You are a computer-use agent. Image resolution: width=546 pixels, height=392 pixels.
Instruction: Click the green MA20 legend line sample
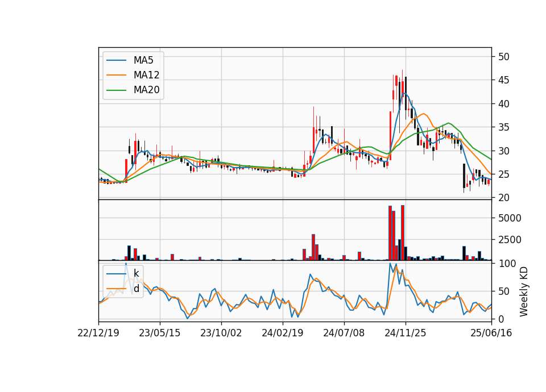coord(116,90)
